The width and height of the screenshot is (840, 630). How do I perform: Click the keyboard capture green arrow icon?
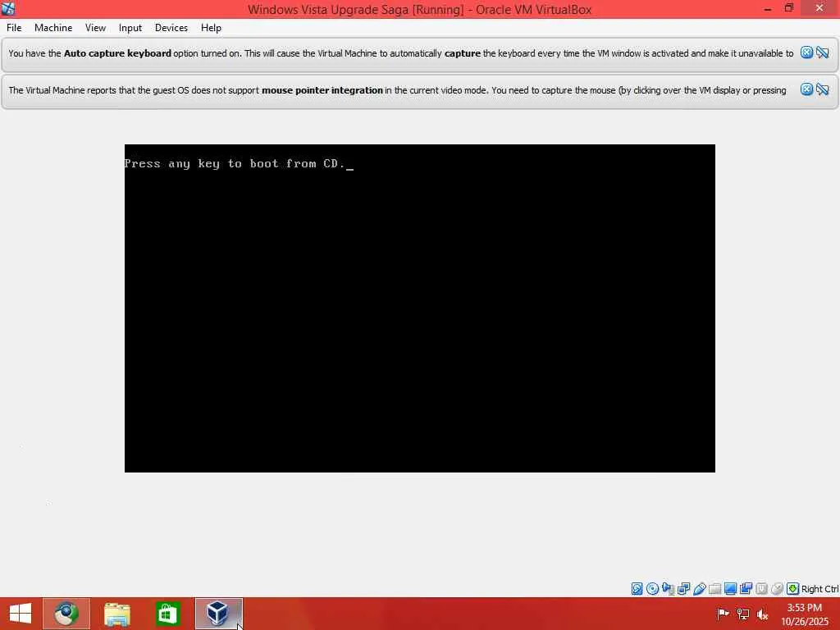[x=793, y=589]
